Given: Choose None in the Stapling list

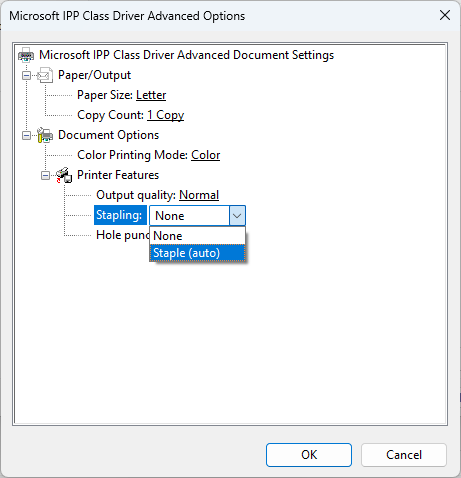Looking at the screenshot, I should (x=197, y=236).
